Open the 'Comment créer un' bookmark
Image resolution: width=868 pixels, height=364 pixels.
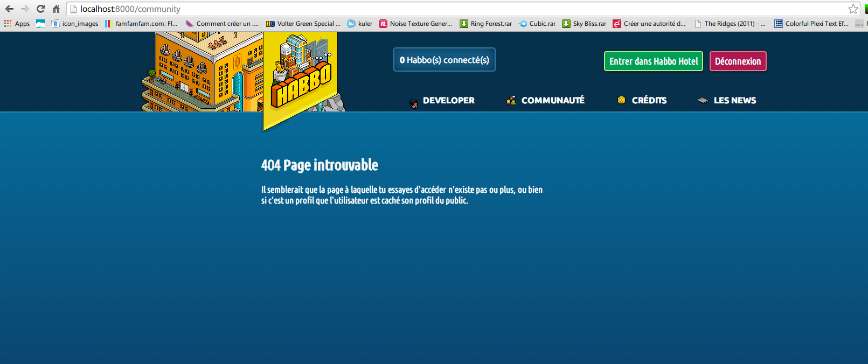(222, 24)
